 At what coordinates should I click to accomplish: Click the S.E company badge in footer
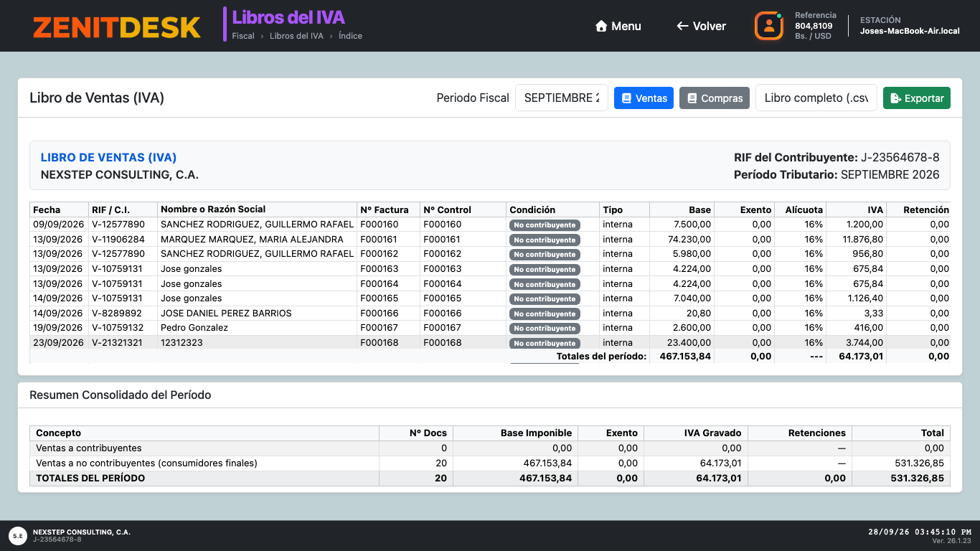pyautogui.click(x=18, y=535)
